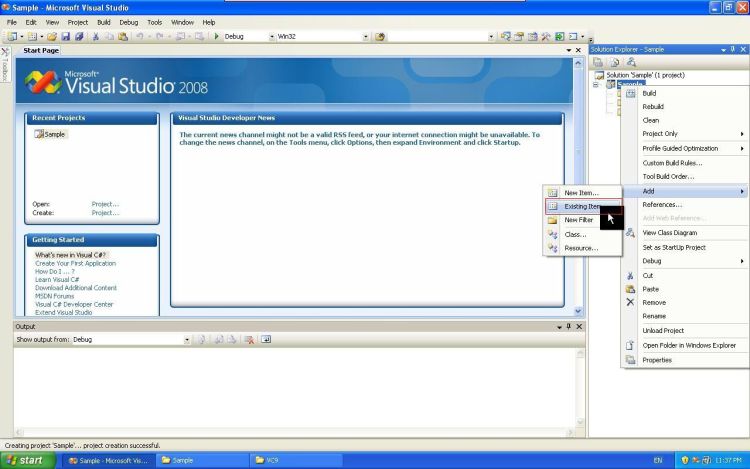Click Start Page vertical scrollbar down arrow

[x=578, y=311]
